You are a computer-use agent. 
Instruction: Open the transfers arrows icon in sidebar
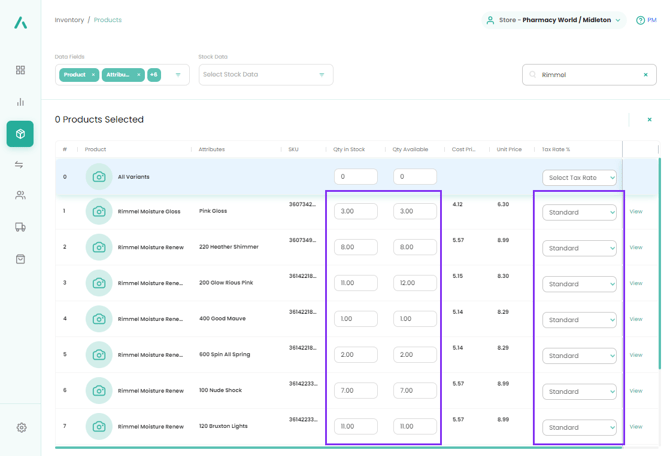point(20,165)
